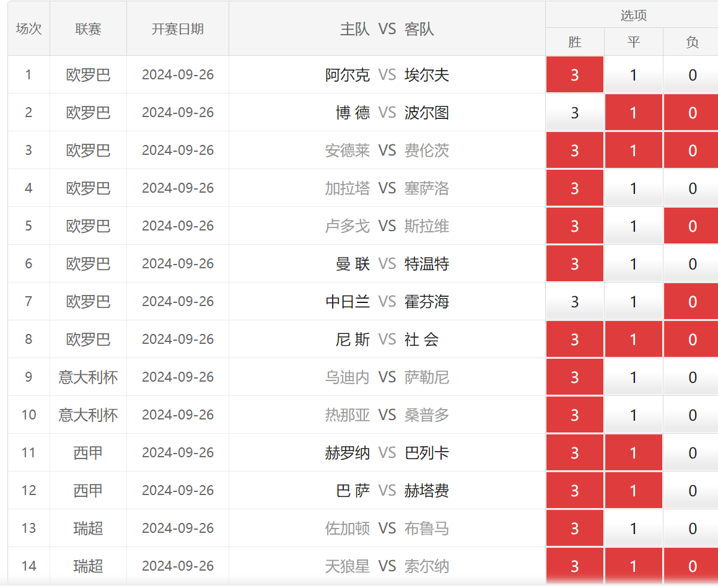Select draw option 1 for 阿尔克 VS 埃尔夫
Screen dimensions: 718x588
(633, 74)
